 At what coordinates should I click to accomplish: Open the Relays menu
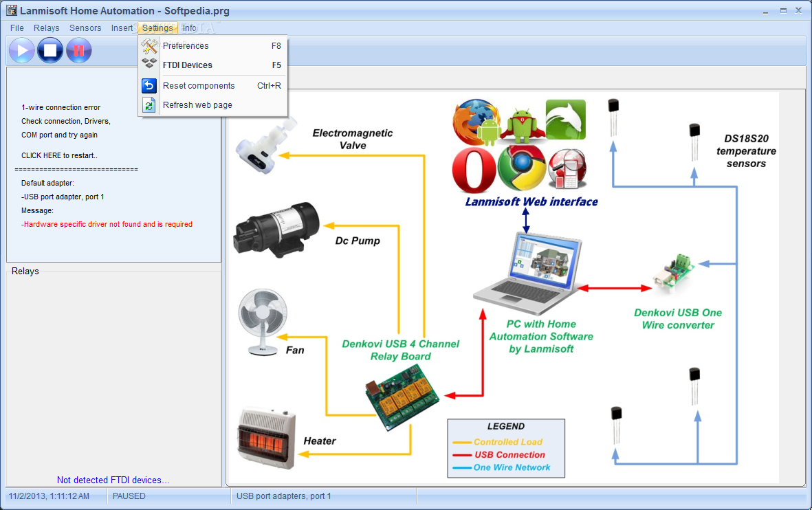pos(47,28)
